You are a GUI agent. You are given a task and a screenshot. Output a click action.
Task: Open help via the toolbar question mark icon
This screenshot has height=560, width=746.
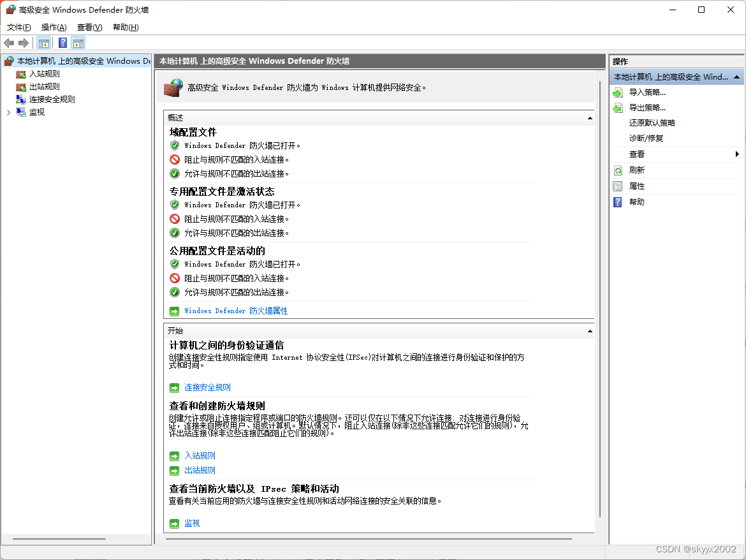point(62,43)
